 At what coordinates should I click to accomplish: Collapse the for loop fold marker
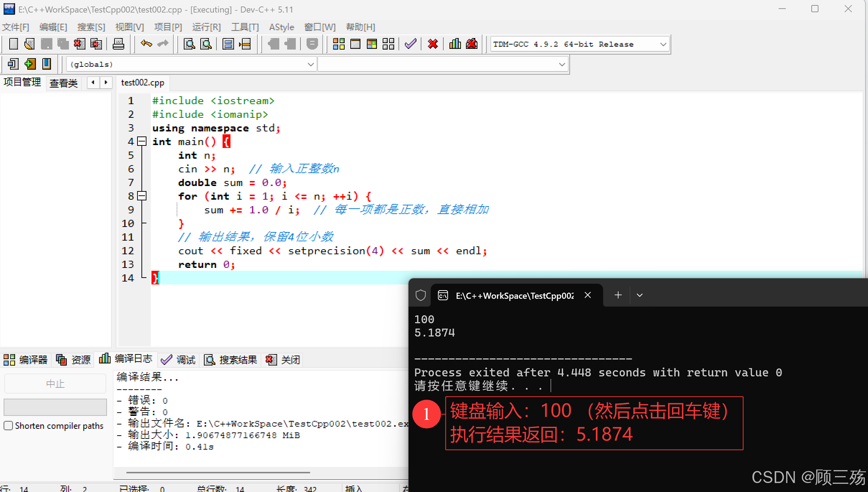142,196
